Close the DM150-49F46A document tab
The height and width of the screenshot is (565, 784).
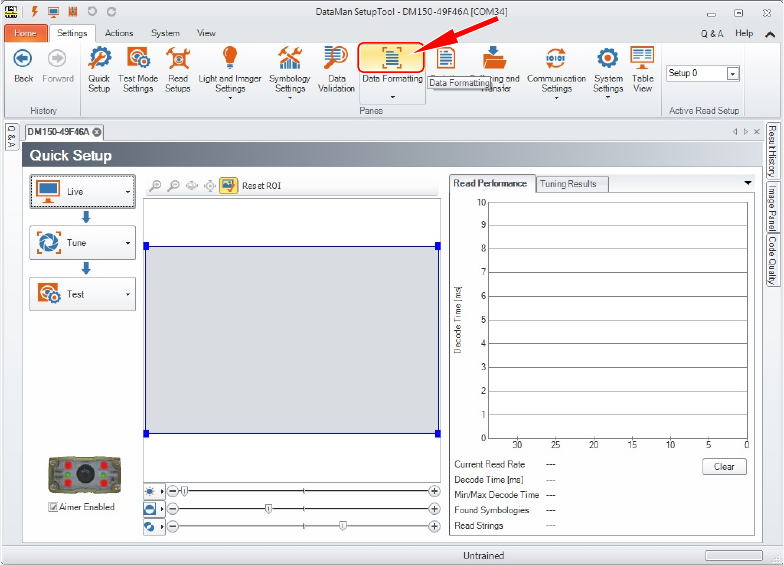coord(99,132)
